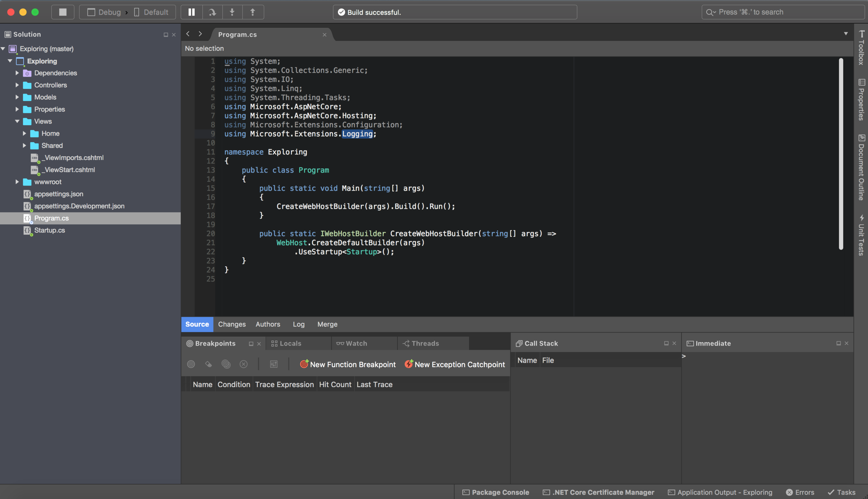The image size is (868, 499).
Task: Add a New Exception Catchpoint
Action: coord(455,364)
